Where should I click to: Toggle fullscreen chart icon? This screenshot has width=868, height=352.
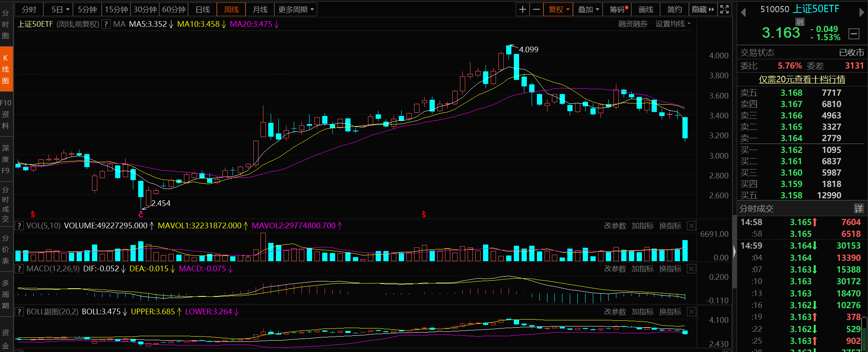click(725, 9)
